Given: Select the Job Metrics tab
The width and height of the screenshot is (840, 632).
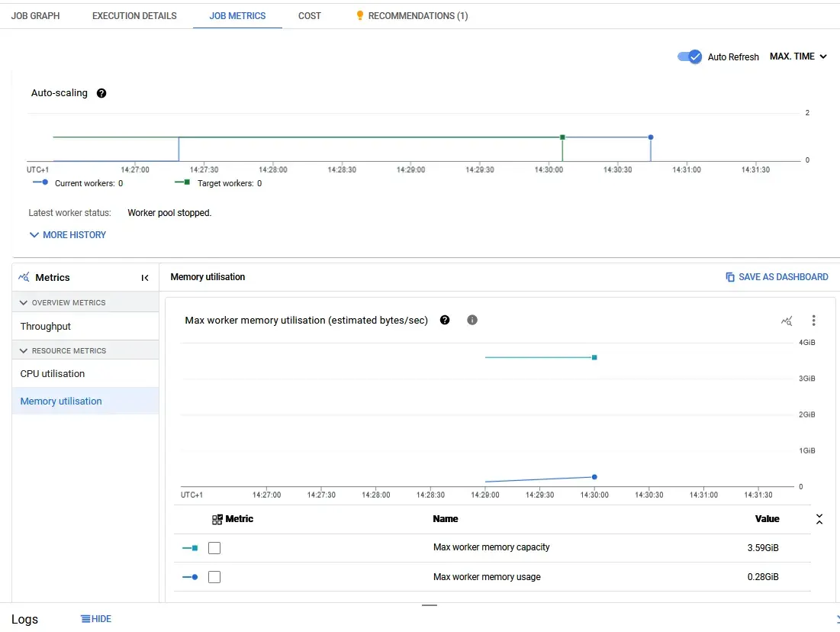Looking at the screenshot, I should (x=237, y=16).
